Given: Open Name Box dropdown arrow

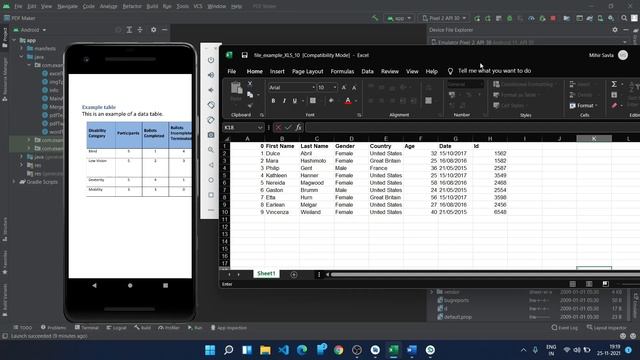Looking at the screenshot, I should (260, 128).
